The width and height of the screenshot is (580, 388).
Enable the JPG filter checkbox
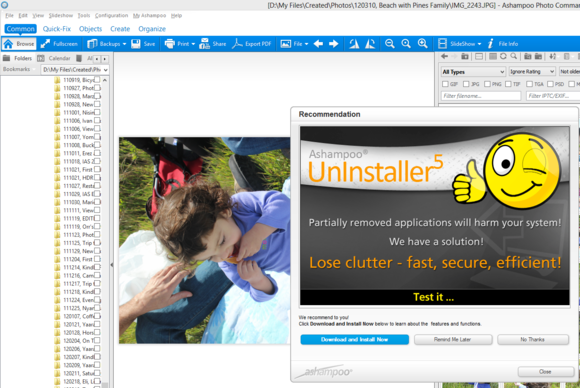pos(466,84)
